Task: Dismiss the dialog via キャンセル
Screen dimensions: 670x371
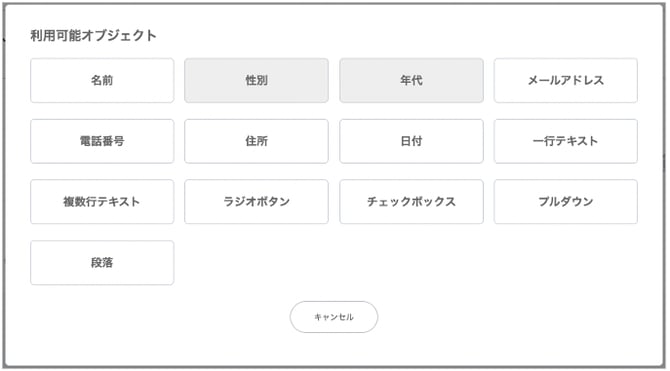Action: tap(334, 317)
